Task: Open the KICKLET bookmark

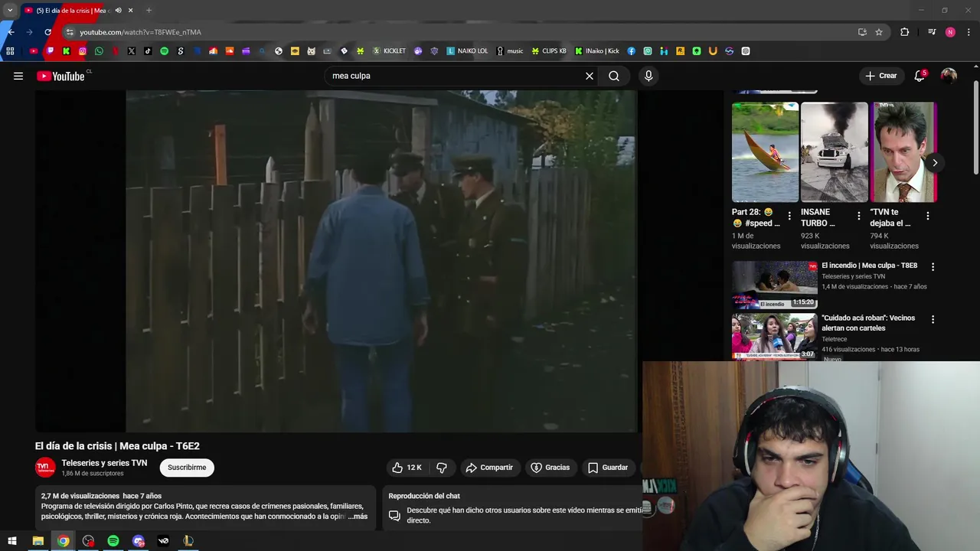Action: (389, 51)
